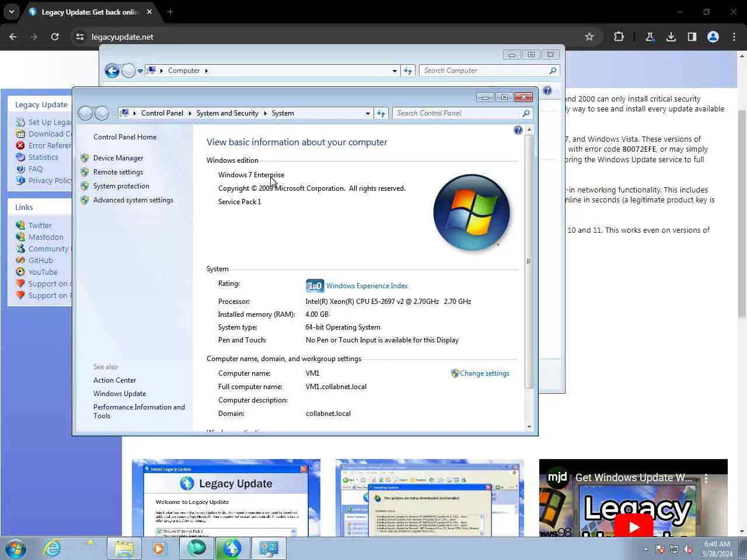Open Chrome tab search dropdown

pos(11,12)
